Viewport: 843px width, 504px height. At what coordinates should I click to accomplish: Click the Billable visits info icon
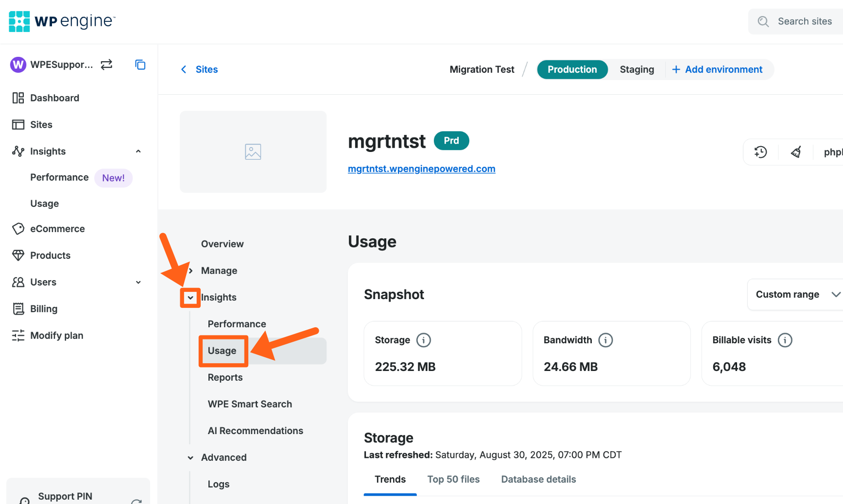click(785, 340)
